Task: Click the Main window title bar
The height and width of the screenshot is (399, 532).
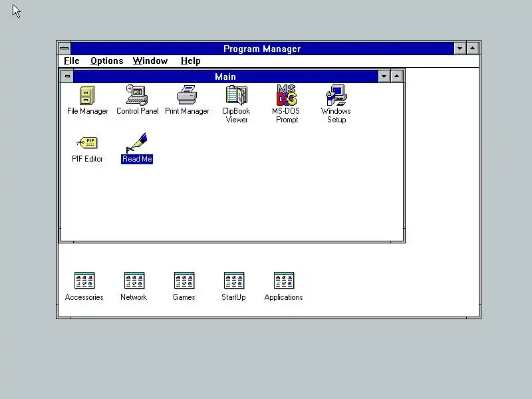Action: coord(225,76)
